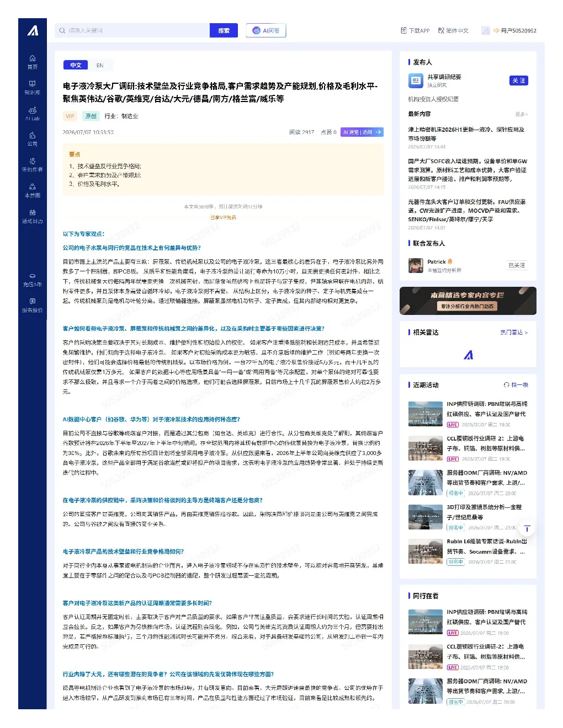The height and width of the screenshot is (728, 563).
Task: Open the 共享调研纪要 publisher name
Action: tap(444, 77)
